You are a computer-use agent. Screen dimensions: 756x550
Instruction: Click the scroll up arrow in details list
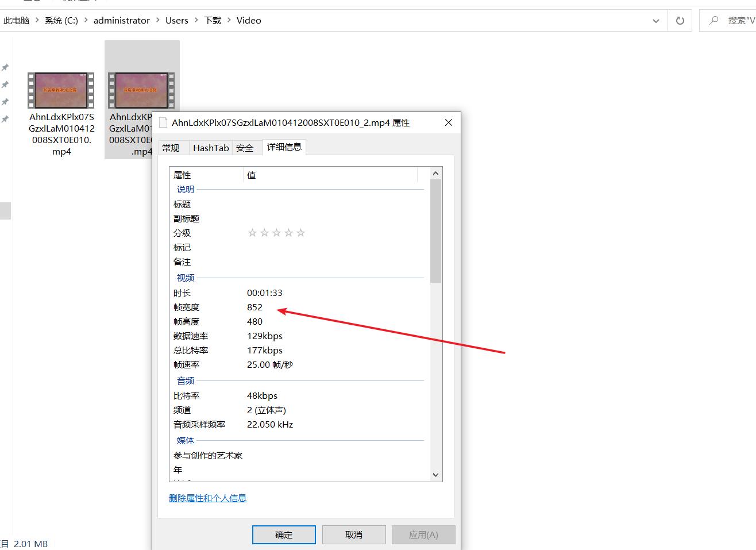click(435, 174)
